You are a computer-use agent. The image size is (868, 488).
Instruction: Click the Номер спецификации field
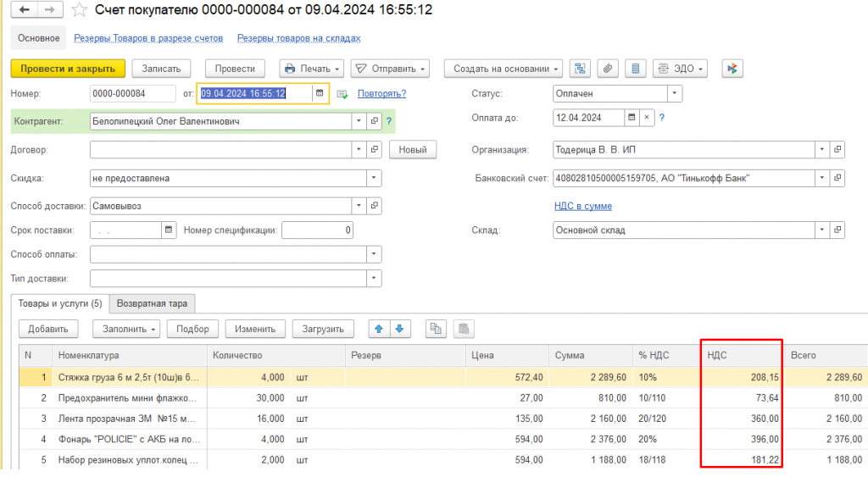[317, 230]
